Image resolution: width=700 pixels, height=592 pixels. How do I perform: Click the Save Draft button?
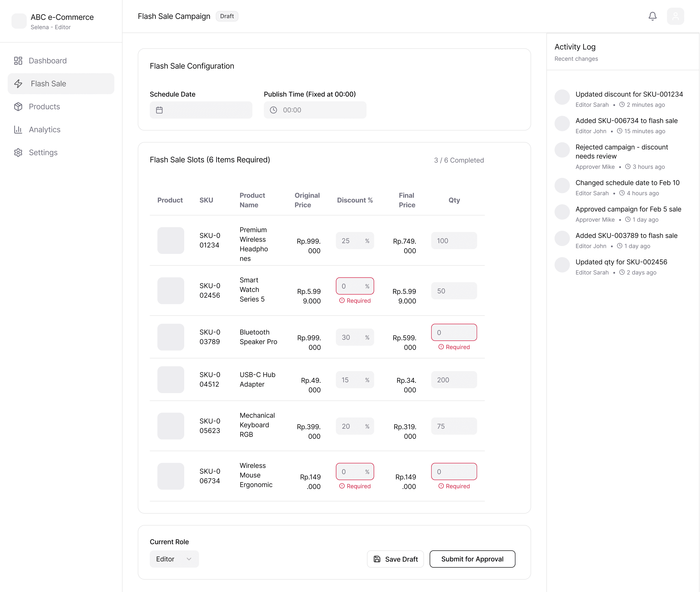click(395, 559)
